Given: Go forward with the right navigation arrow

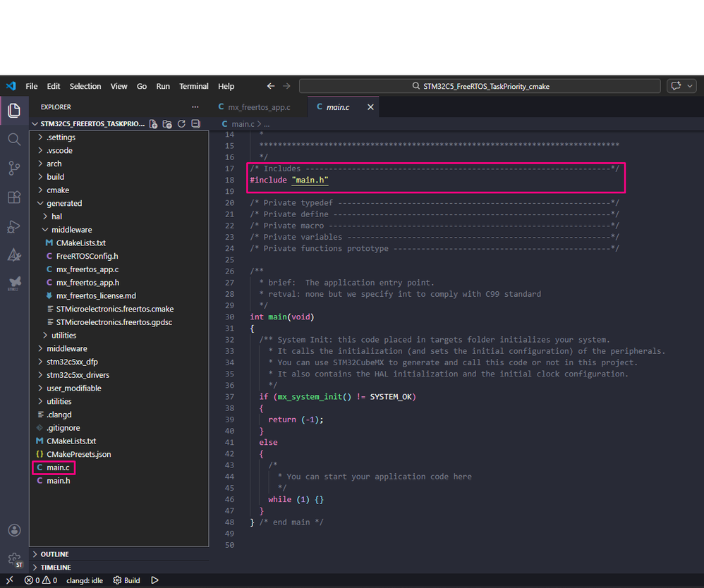Looking at the screenshot, I should pos(286,86).
